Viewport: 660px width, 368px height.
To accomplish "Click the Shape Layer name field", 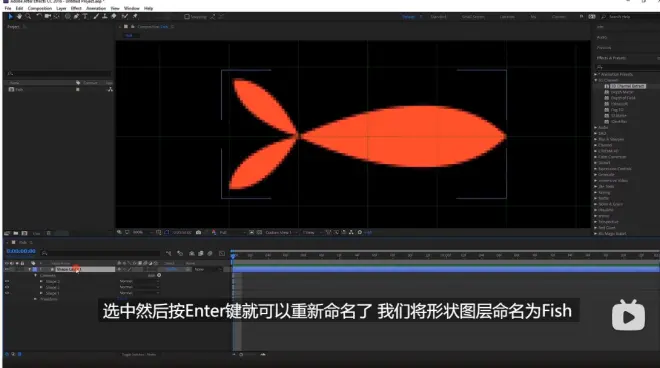I will [85, 269].
